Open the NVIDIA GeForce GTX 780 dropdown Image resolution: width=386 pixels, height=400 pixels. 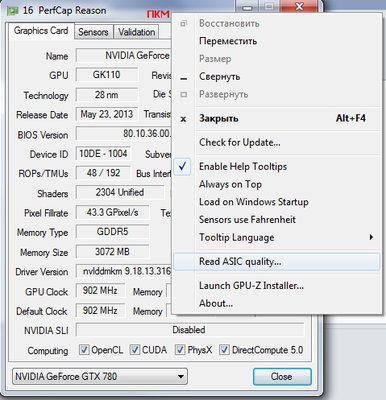(100, 377)
